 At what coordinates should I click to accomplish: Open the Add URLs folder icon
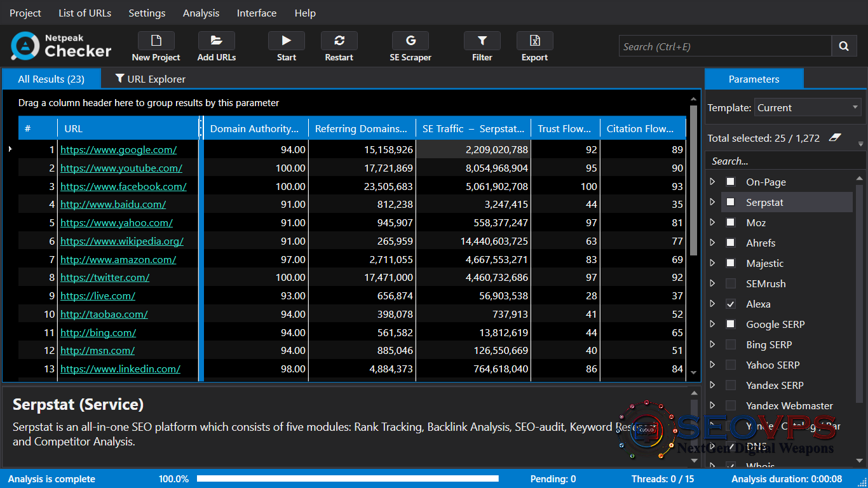pyautogui.click(x=216, y=41)
